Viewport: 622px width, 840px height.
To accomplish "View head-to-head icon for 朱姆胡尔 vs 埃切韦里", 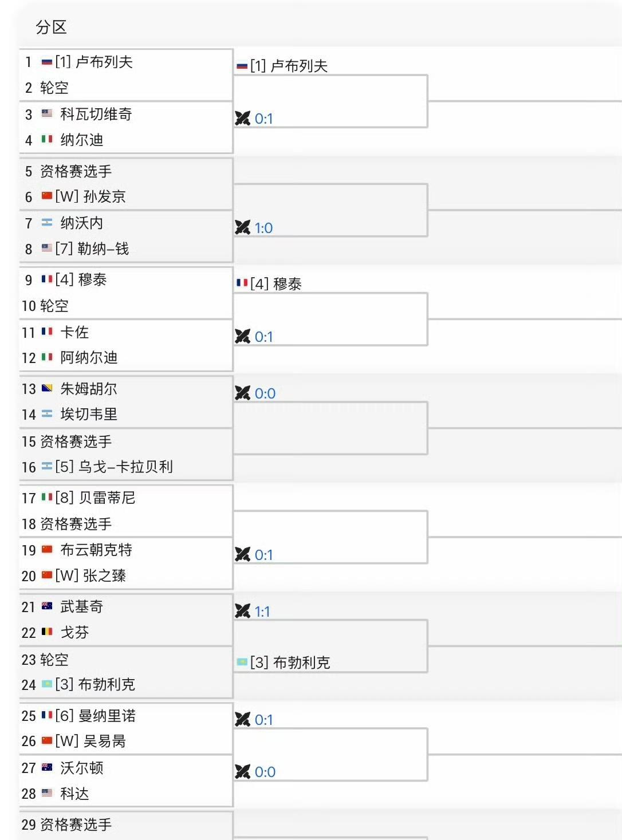I will click(x=243, y=393).
